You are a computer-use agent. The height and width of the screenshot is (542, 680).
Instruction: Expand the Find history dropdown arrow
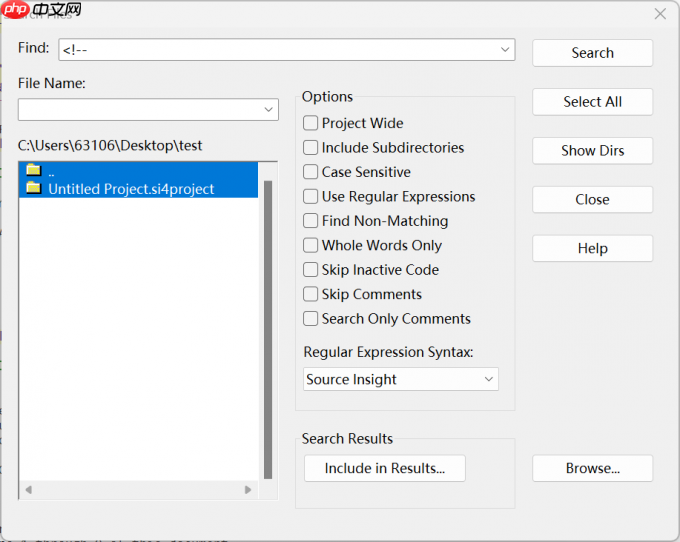[505, 49]
